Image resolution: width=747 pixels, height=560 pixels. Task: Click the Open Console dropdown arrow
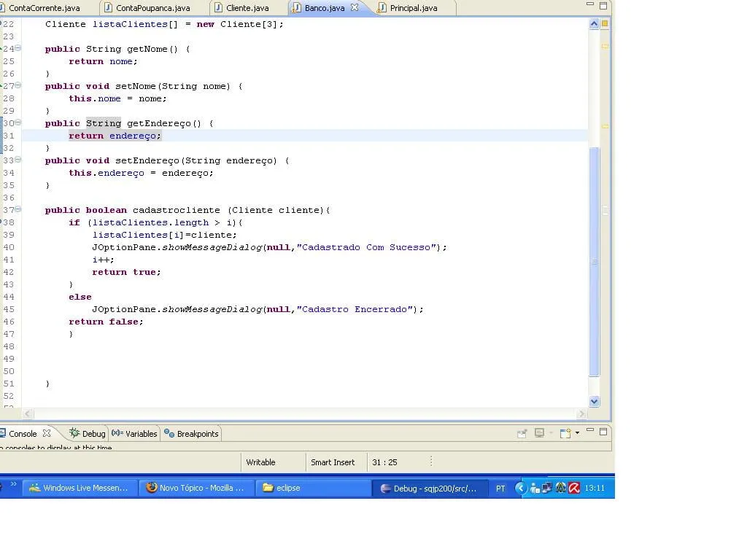point(577,433)
